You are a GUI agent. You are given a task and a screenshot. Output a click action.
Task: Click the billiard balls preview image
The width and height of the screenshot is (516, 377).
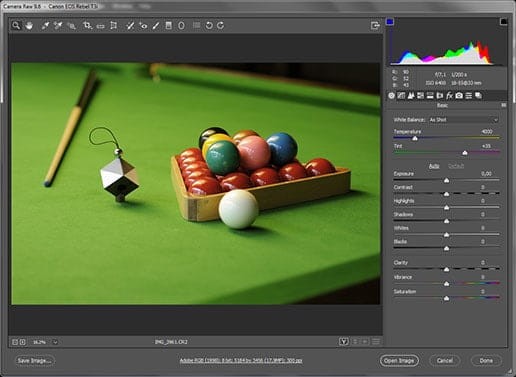pyautogui.click(x=196, y=183)
